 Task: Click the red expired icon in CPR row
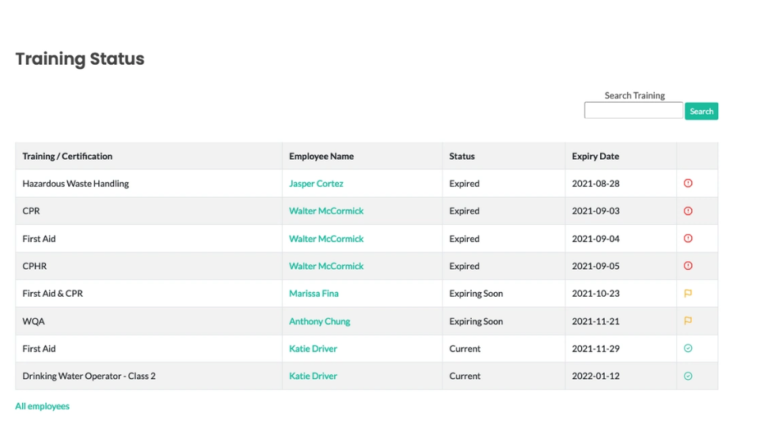pyautogui.click(x=688, y=211)
